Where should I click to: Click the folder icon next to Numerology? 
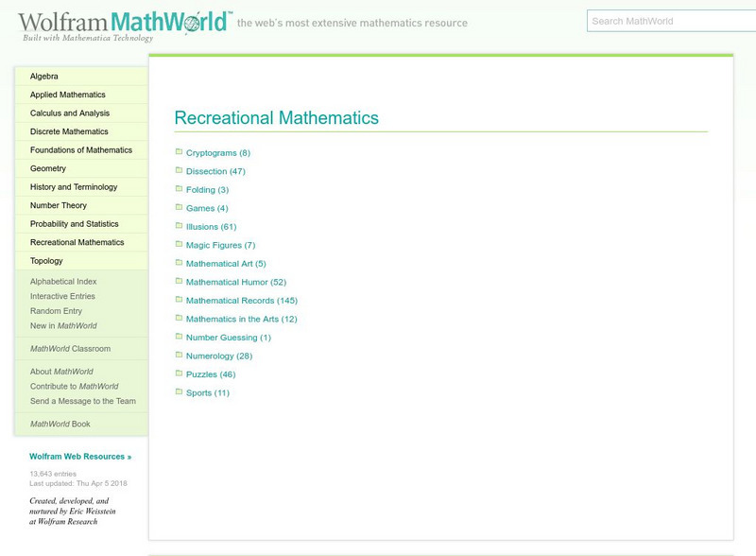tap(179, 356)
